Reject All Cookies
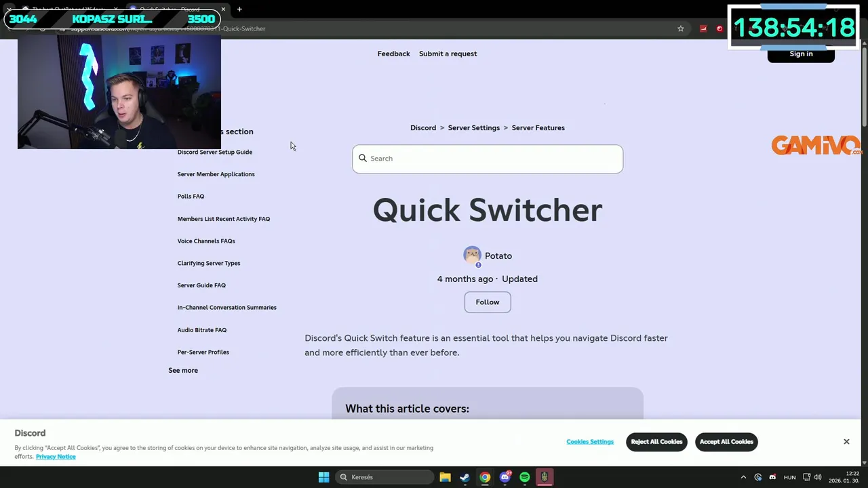This screenshot has height=488, width=868. coord(656,442)
